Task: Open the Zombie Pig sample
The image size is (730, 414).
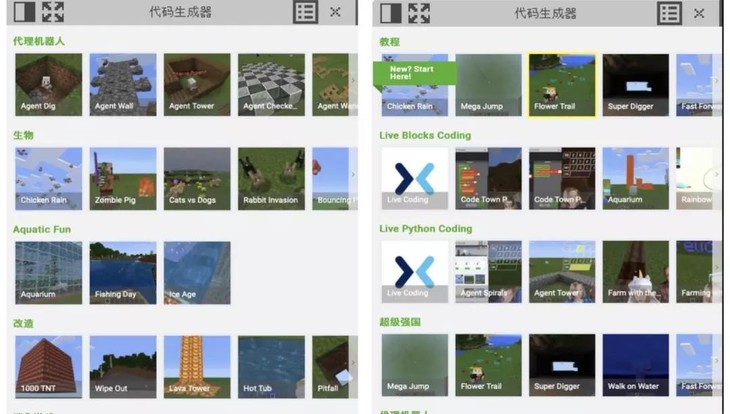Action: [123, 179]
